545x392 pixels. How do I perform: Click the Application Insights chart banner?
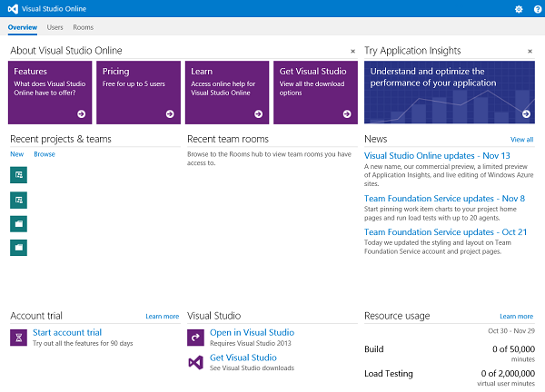tap(449, 92)
